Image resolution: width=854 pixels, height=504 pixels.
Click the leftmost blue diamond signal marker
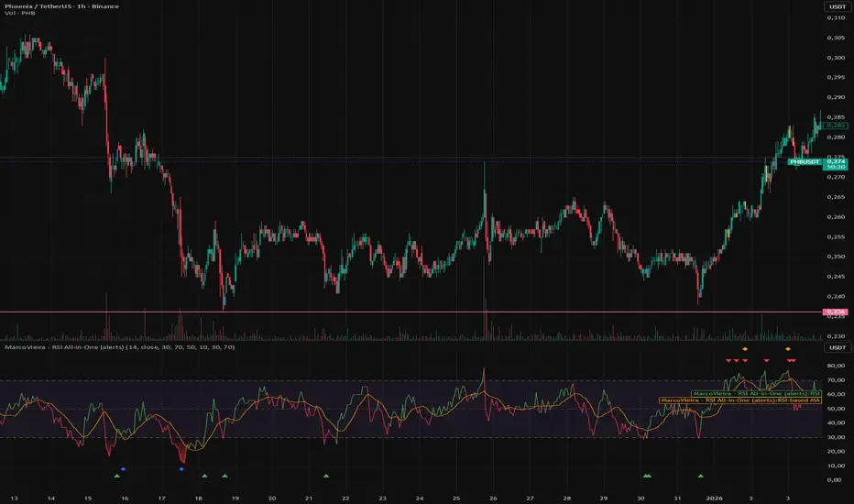(123, 468)
